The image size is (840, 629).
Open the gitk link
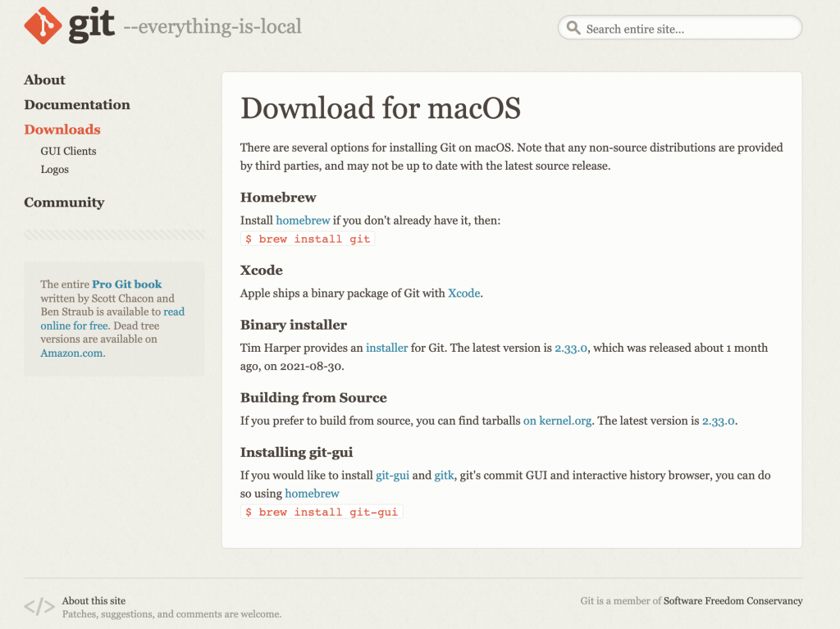(x=444, y=475)
